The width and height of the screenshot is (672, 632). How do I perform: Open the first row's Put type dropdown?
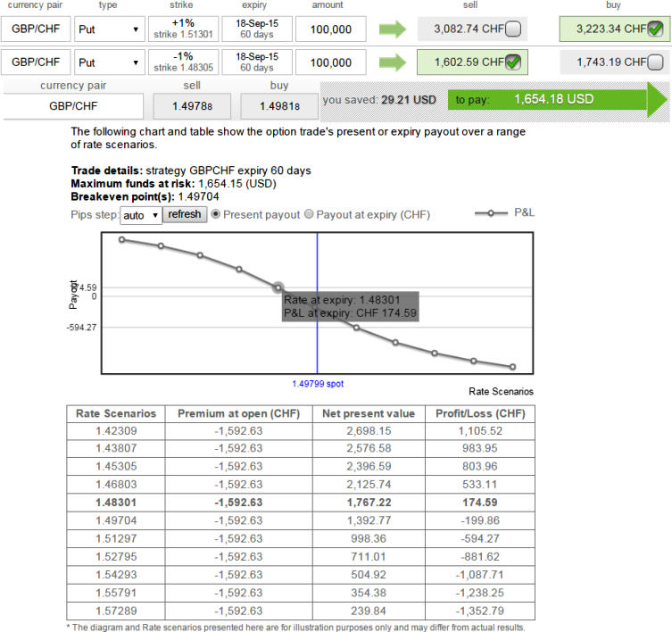click(x=110, y=29)
